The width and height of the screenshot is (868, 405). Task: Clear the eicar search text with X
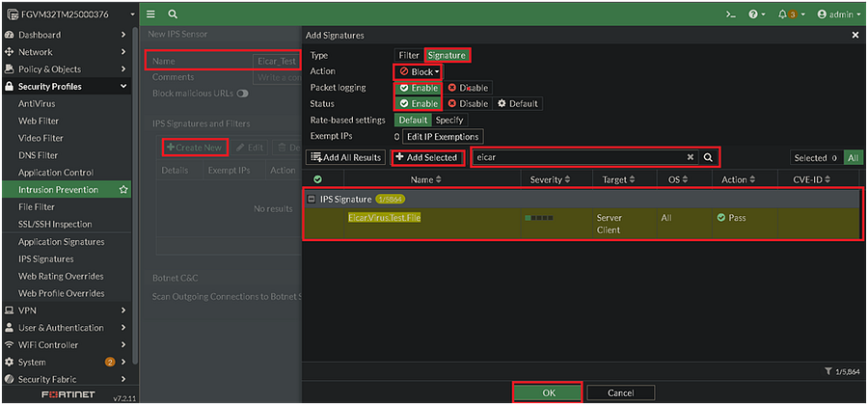coord(690,157)
